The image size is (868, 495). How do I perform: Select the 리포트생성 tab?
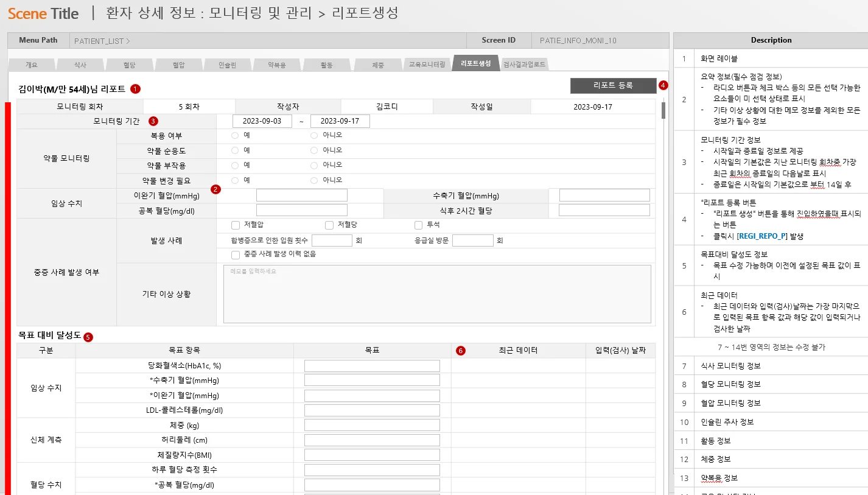click(476, 63)
